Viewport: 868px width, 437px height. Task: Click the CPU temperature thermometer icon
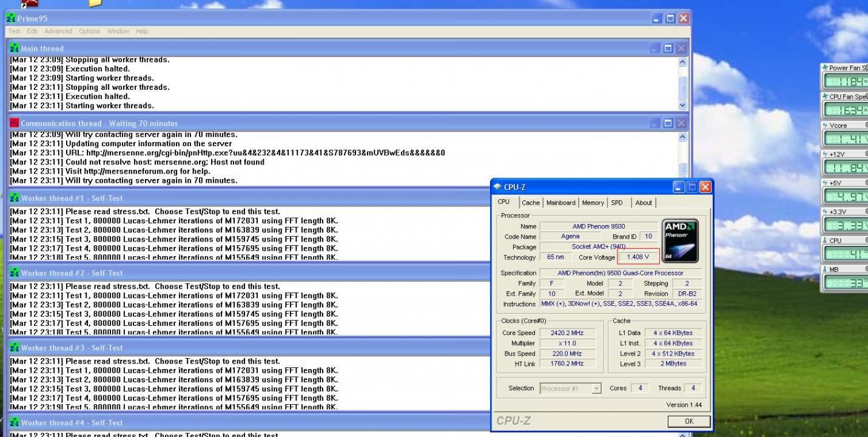pyautogui.click(x=825, y=240)
